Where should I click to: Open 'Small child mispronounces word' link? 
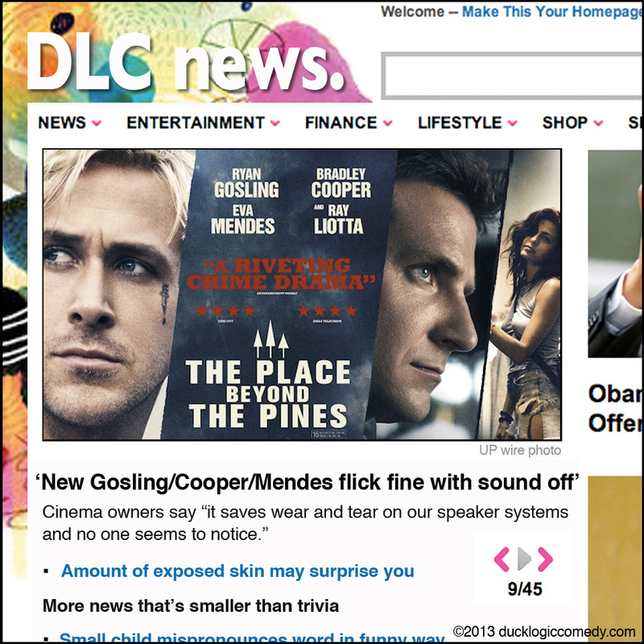tap(252, 638)
